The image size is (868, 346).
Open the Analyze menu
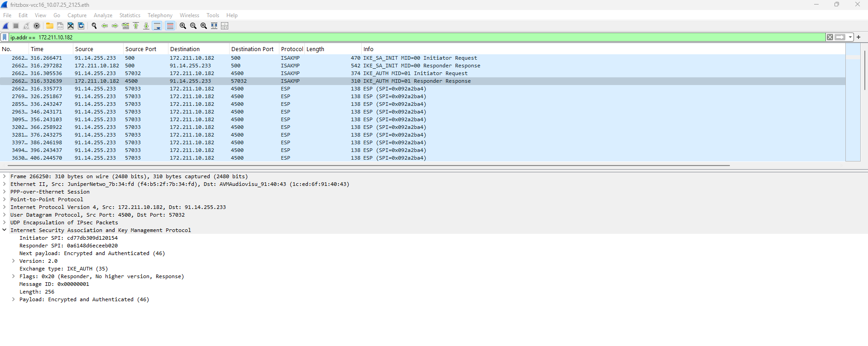(x=103, y=15)
